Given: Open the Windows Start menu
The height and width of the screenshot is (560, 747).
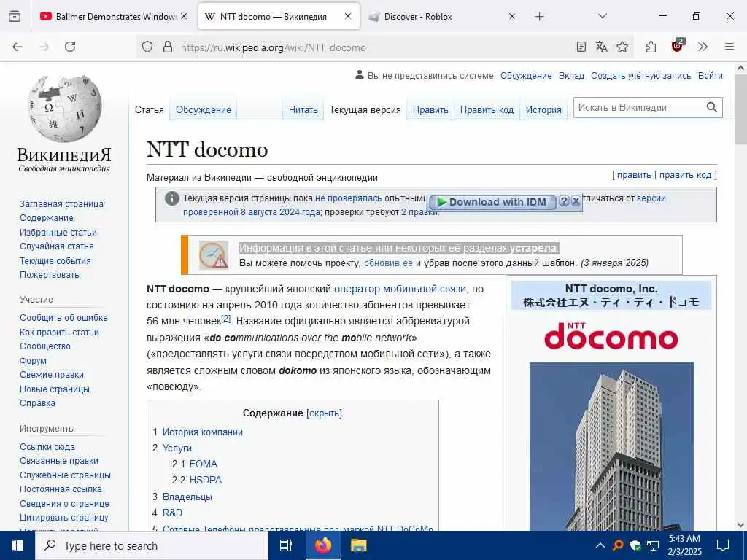Looking at the screenshot, I should 18,545.
